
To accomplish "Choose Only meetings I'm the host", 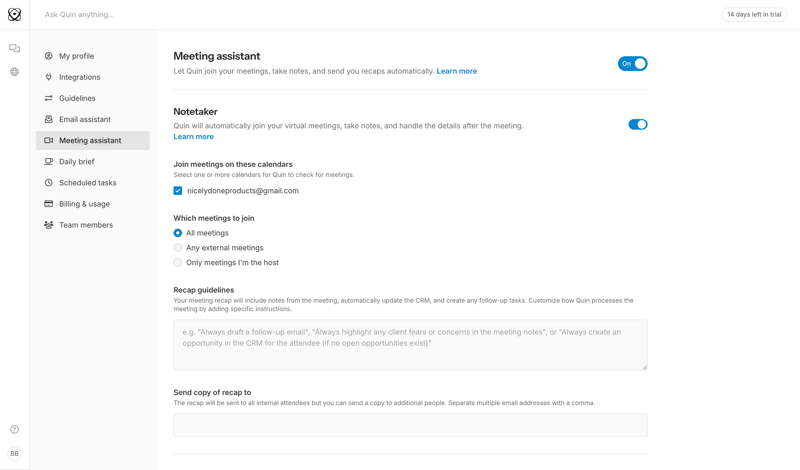I will 178,263.
